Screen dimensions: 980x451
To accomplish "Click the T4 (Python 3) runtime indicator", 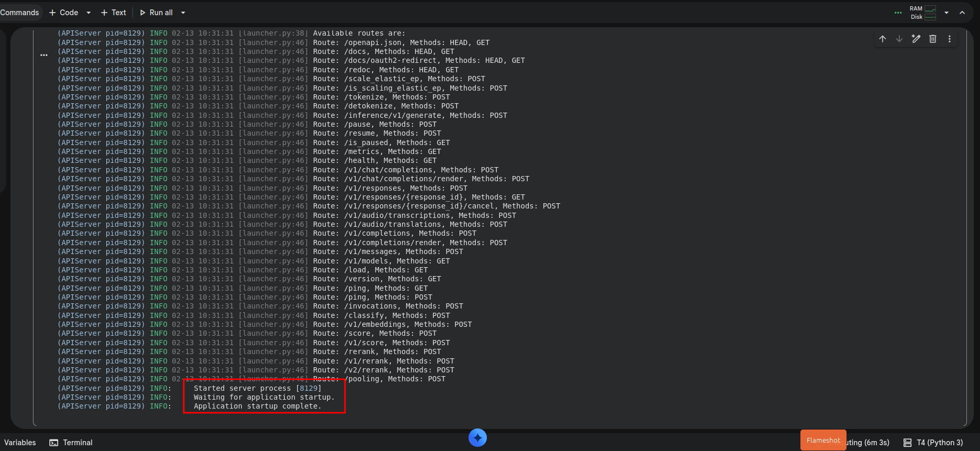I will 933,443.
